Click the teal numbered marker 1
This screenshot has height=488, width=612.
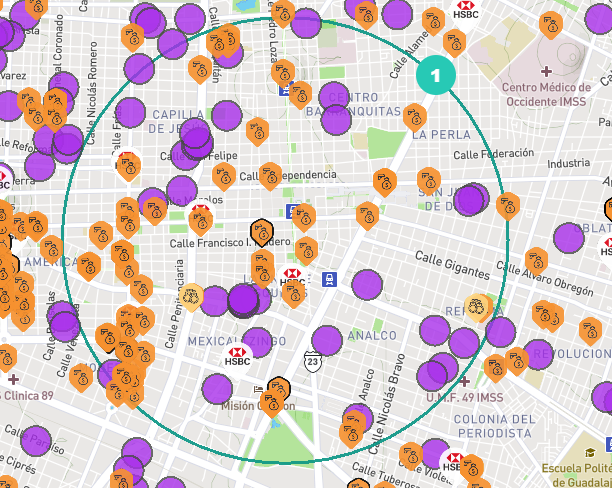tap(436, 75)
